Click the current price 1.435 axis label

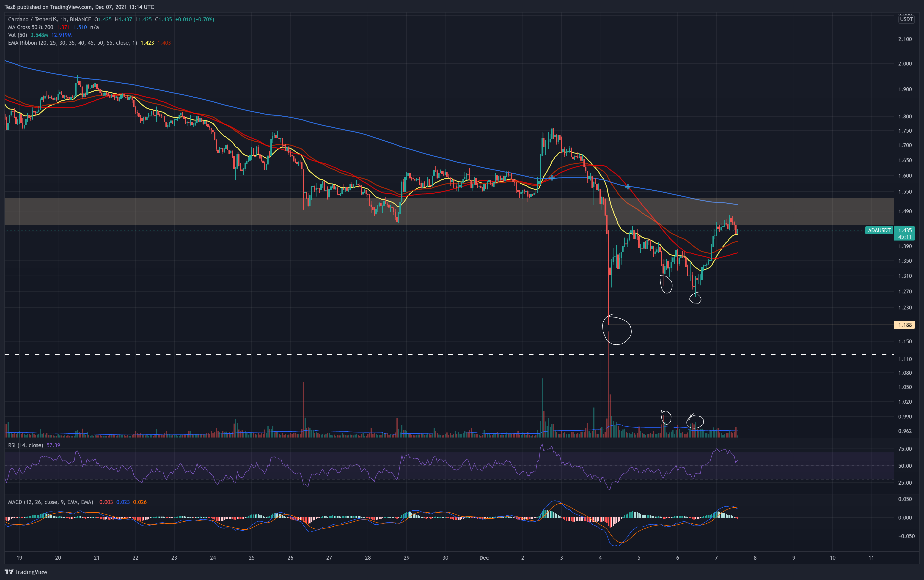(x=905, y=230)
